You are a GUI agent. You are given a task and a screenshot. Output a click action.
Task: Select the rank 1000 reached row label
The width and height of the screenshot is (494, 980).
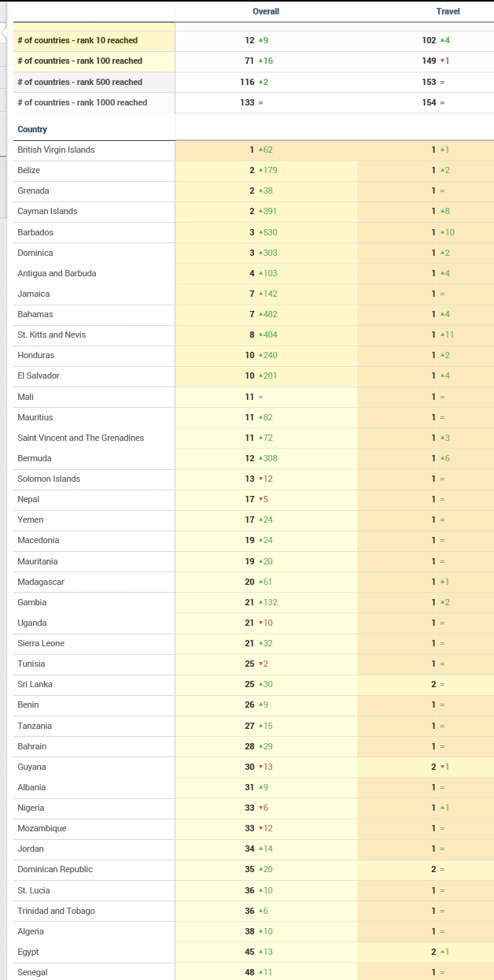[82, 102]
